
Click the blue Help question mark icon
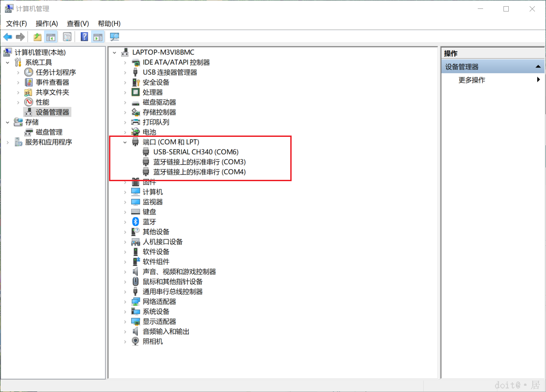click(84, 37)
